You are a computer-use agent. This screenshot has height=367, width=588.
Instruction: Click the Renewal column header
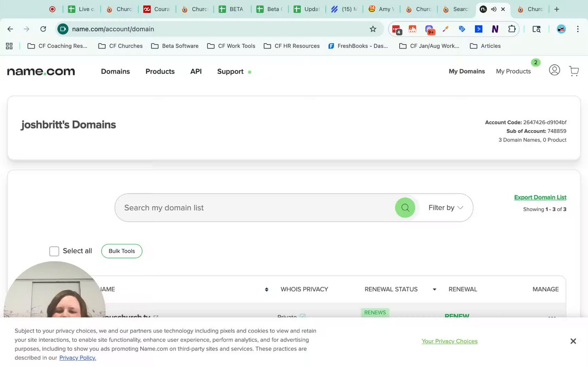point(463,289)
